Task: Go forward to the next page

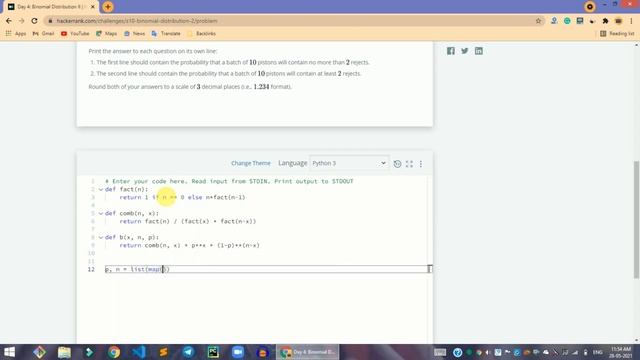Action: pos(22,21)
